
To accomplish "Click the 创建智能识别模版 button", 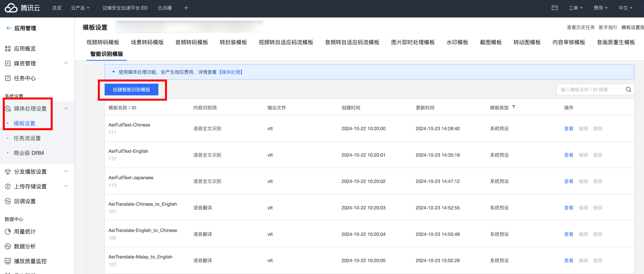I will [x=131, y=89].
